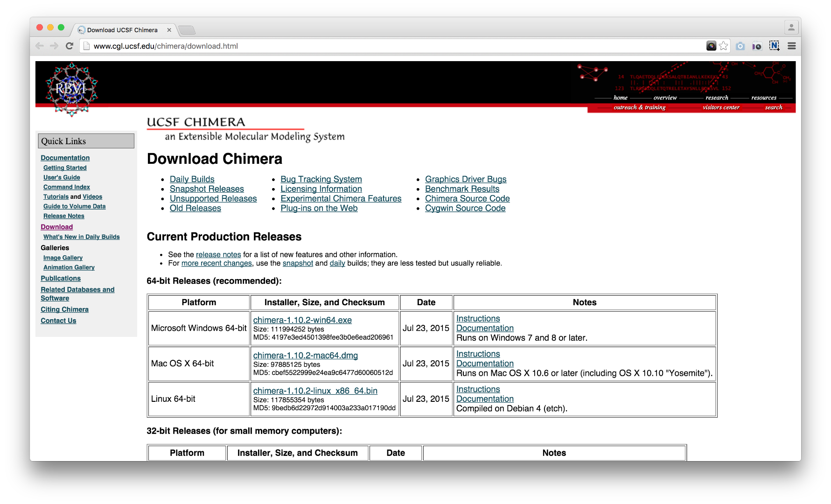The height and width of the screenshot is (504, 831).
Task: Click the browser forward arrow
Action: coord(54,46)
